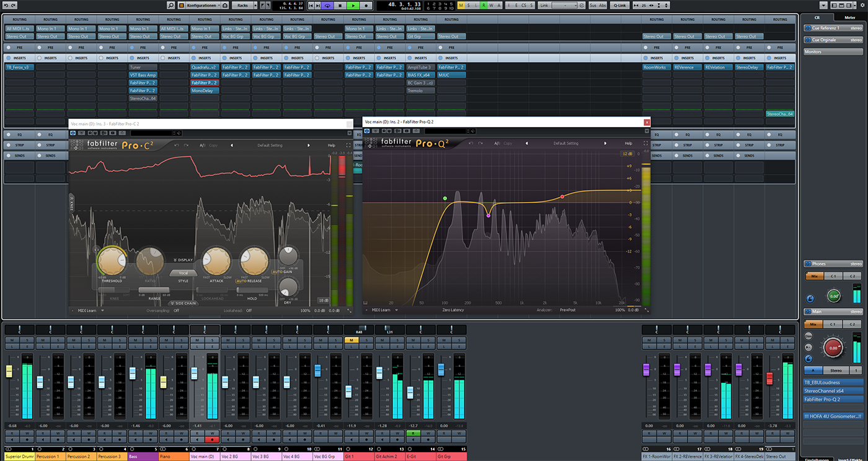Enable Cue Referenz 1 power button
Image resolution: width=868 pixels, height=461 pixels.
click(808, 28)
